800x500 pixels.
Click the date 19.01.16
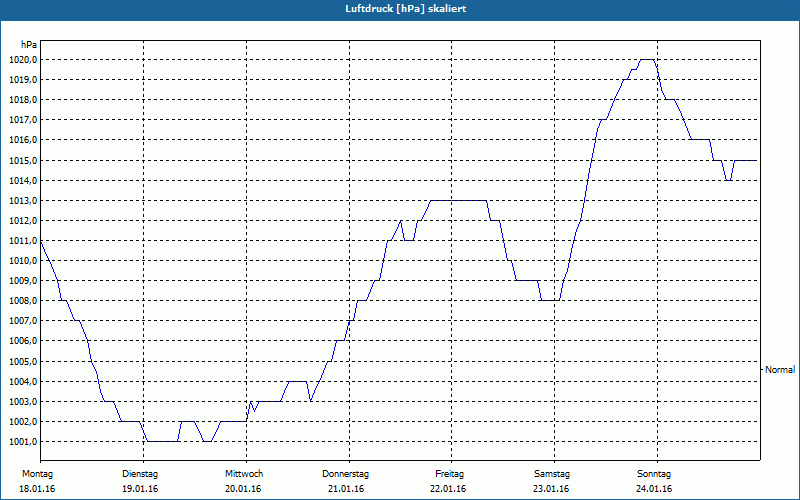(x=140, y=489)
